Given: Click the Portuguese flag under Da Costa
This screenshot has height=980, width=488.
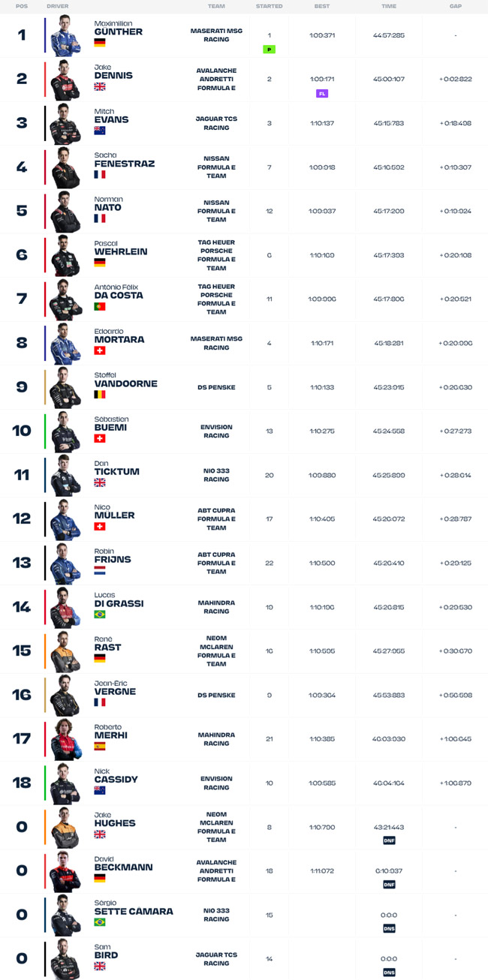Looking at the screenshot, I should tap(99, 306).
